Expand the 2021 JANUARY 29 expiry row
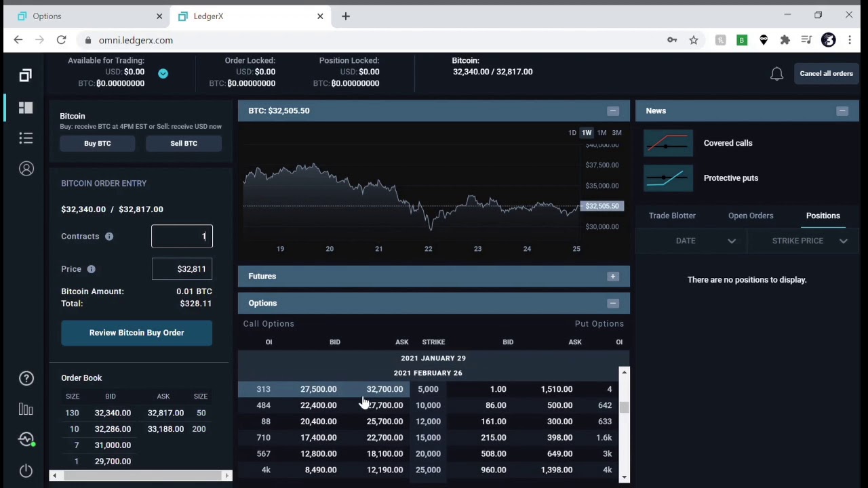The image size is (868, 488). 433,358
